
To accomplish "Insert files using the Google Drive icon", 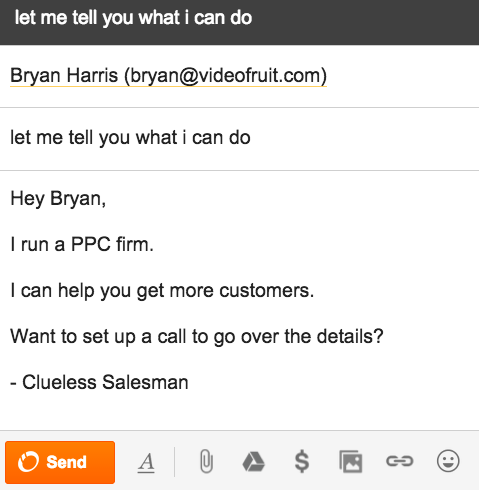I will pos(253,462).
